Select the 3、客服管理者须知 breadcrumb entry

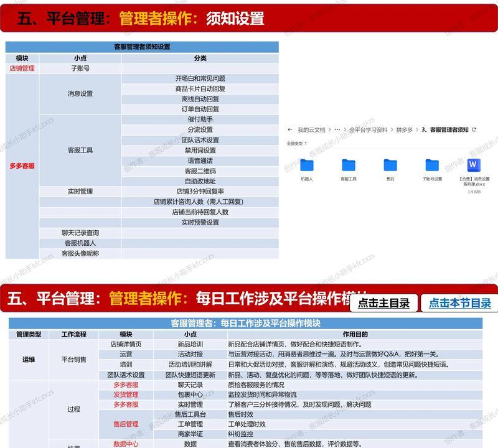[x=445, y=129]
